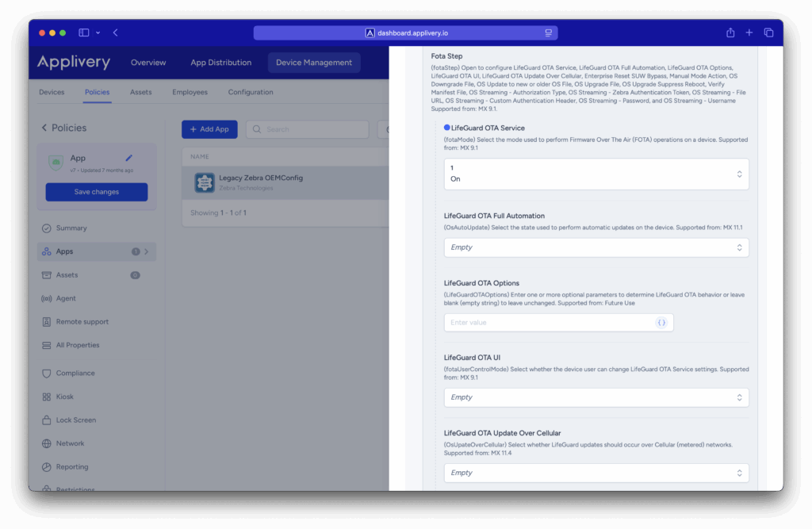812x529 pixels.
Task: Click the Safari sidebar toggle icon
Action: (x=84, y=33)
